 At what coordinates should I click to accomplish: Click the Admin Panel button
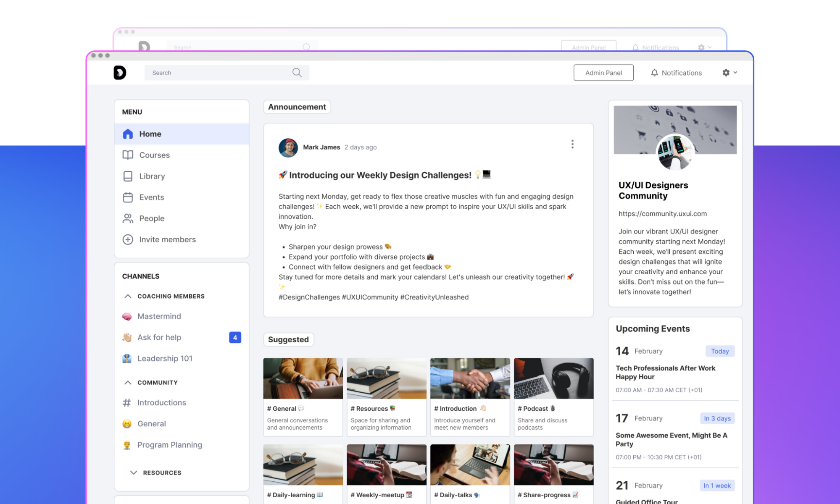603,73
